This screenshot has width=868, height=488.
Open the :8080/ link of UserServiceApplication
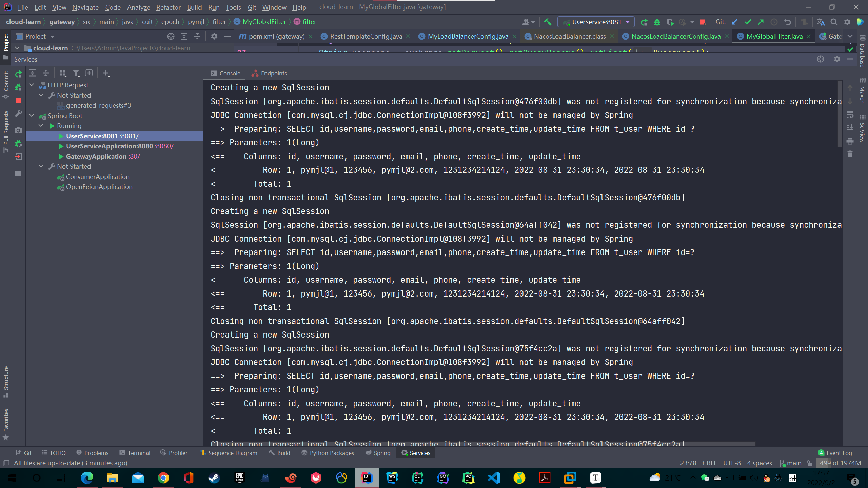point(164,146)
